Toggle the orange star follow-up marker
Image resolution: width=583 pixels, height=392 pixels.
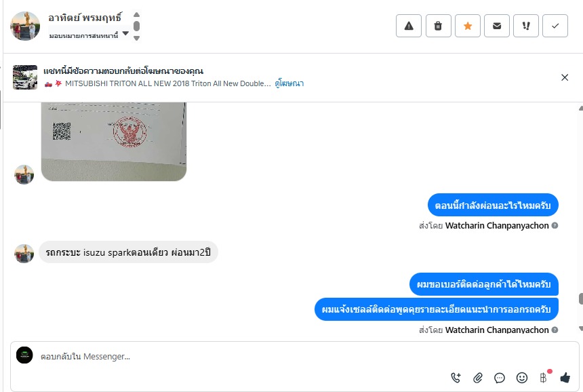(467, 26)
